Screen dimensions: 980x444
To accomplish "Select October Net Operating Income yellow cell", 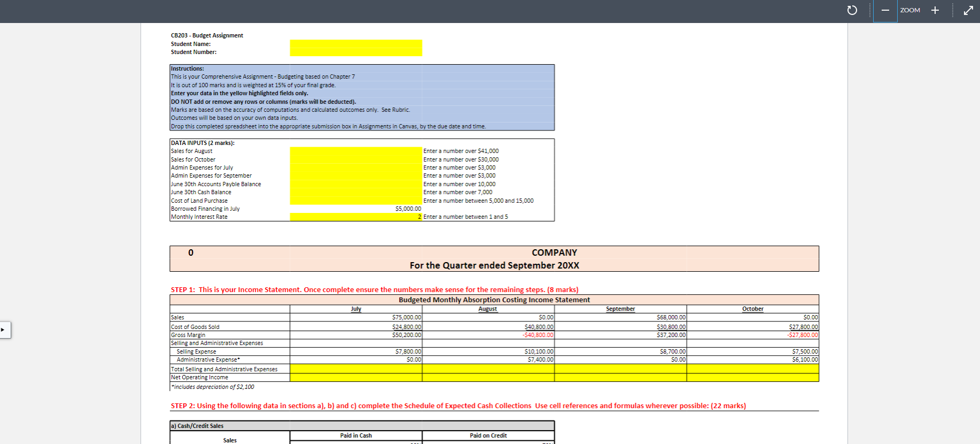I will click(x=752, y=377).
